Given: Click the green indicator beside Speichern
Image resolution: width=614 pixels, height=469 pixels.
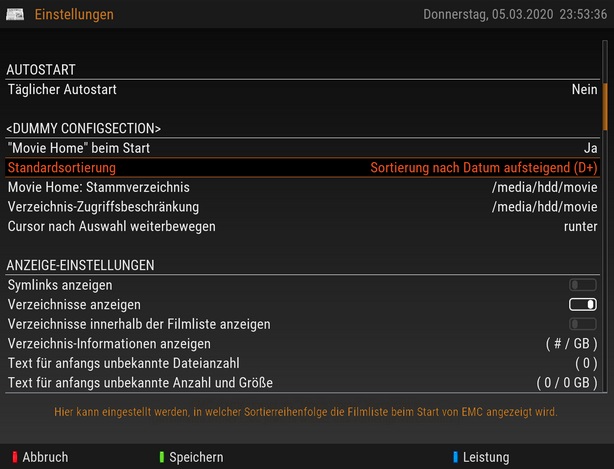Looking at the screenshot, I should 161,457.
